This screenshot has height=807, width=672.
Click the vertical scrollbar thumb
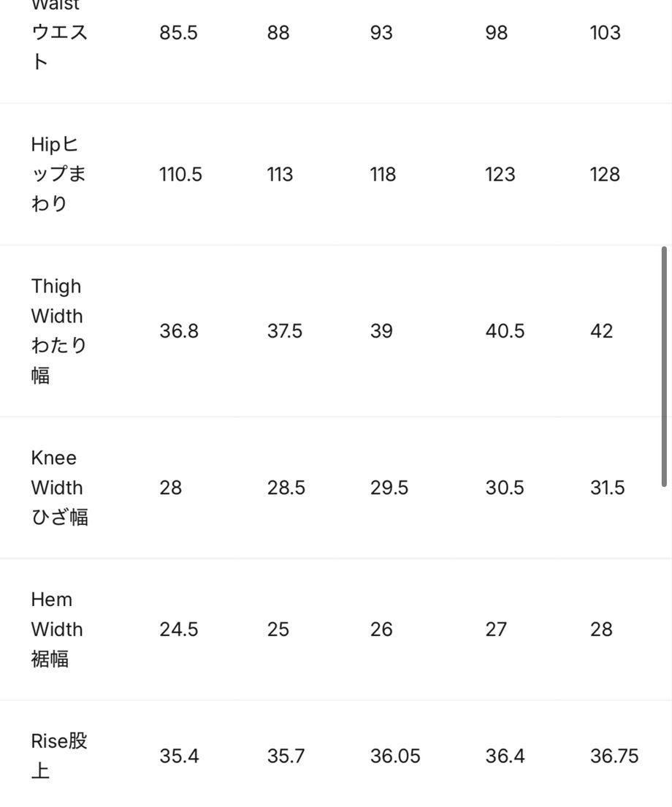(664, 366)
